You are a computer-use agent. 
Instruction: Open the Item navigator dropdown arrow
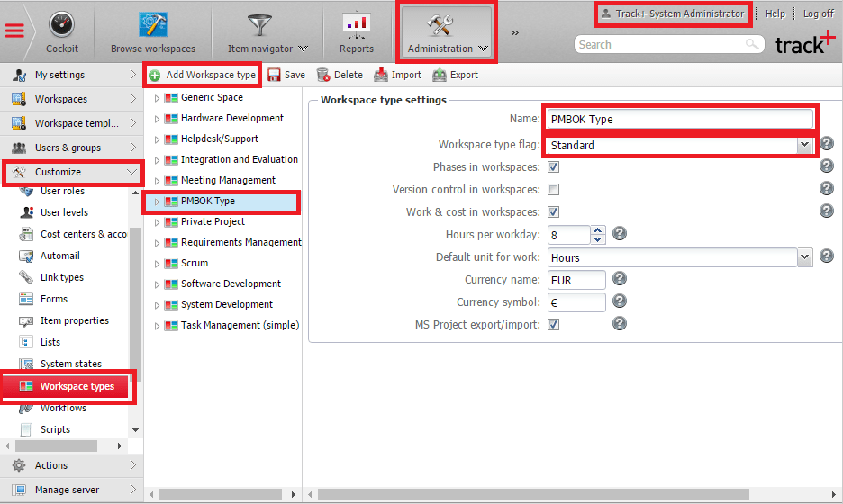point(304,49)
